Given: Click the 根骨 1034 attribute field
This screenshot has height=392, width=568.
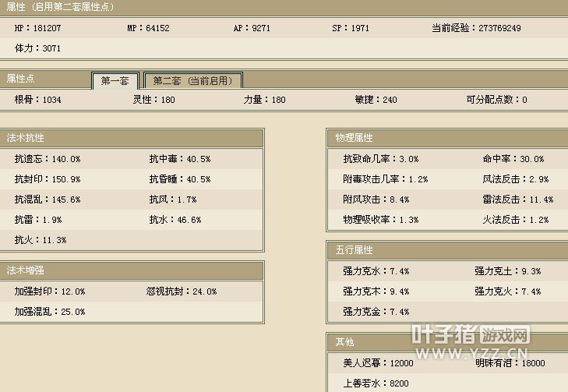Looking at the screenshot, I should (37, 100).
